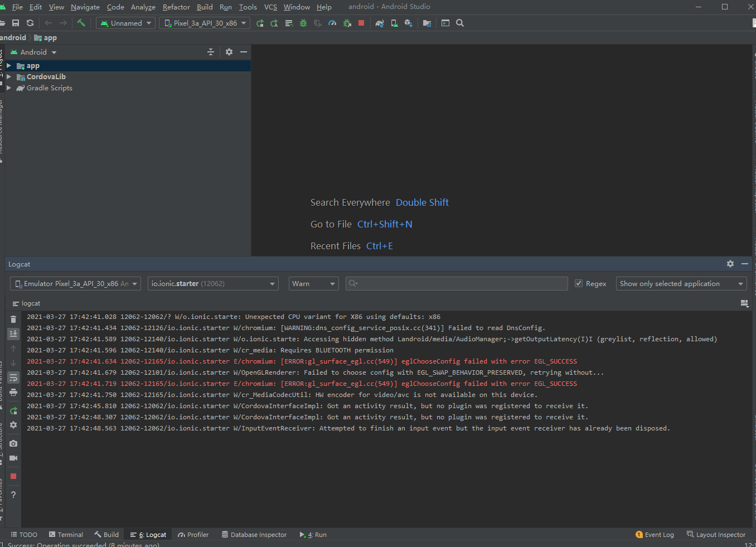Profile the app
The image size is (756, 547).
coord(332,23)
